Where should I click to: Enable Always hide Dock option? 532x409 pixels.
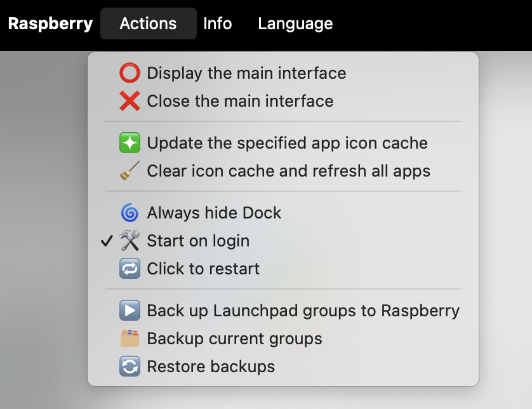click(214, 213)
